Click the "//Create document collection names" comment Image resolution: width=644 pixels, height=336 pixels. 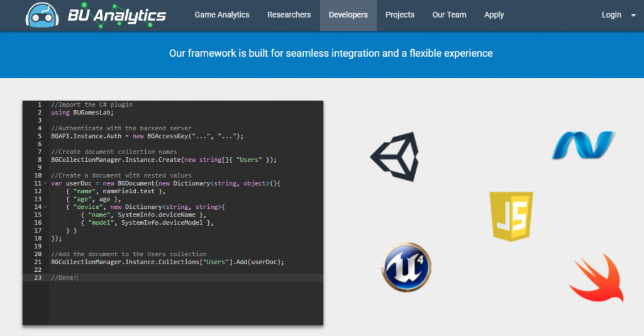point(114,152)
